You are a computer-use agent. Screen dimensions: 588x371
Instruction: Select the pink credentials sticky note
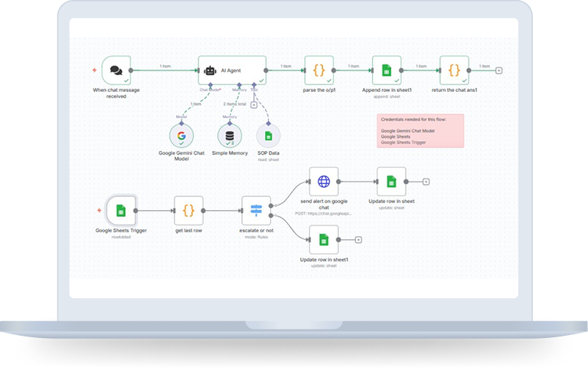420,130
